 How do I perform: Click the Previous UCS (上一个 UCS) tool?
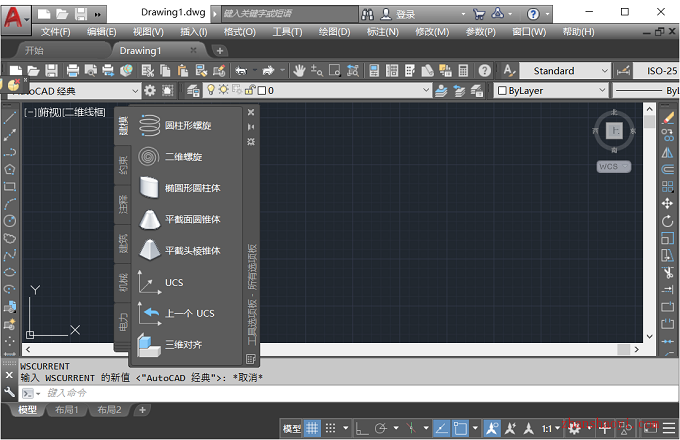(x=176, y=313)
